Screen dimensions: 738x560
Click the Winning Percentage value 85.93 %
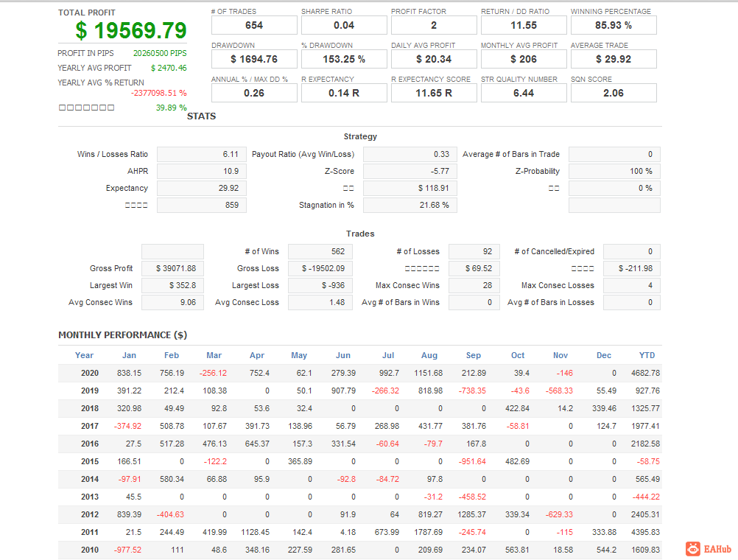click(614, 26)
